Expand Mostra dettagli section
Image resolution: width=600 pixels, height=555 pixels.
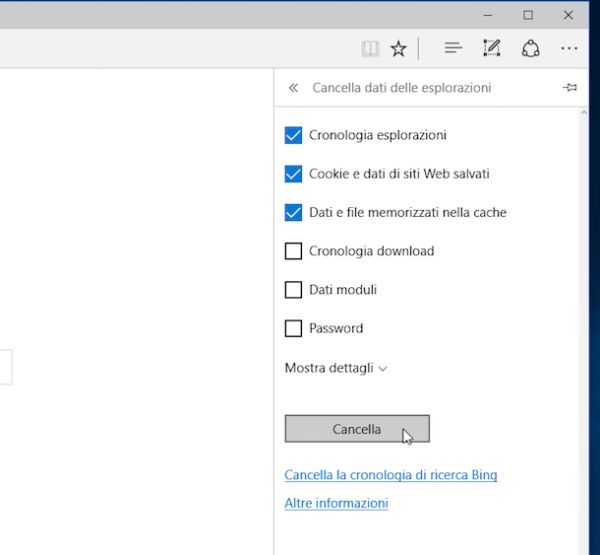(336, 368)
